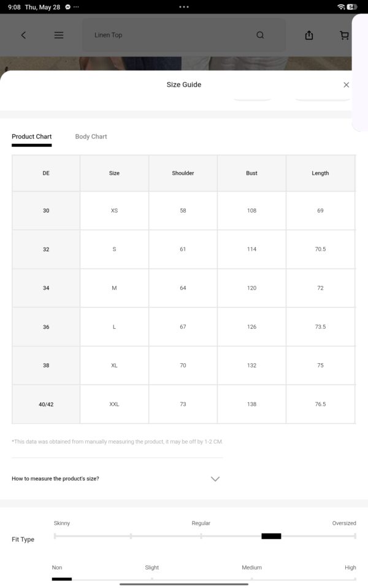Tap the messenger status bar icon
Viewport: 368px width, 588px height.
[67, 7]
